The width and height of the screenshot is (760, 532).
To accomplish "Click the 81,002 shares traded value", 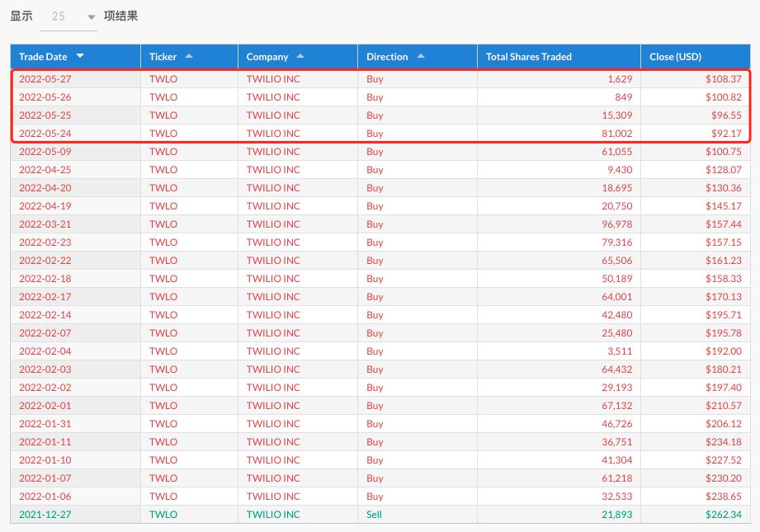I will click(615, 134).
